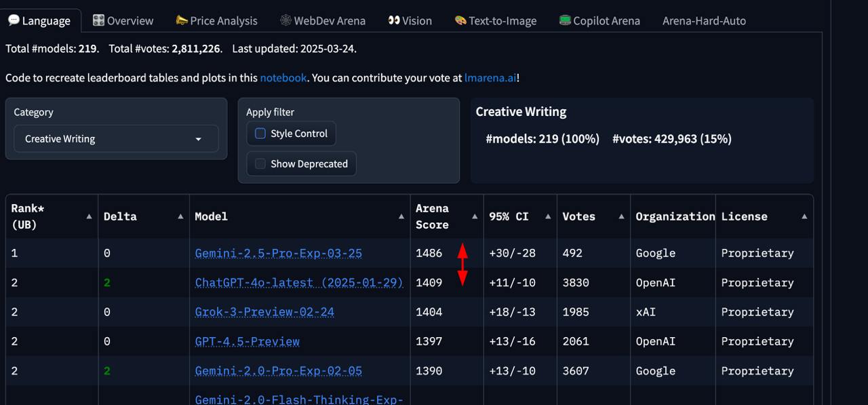Sort by the Delta column arrow

pyautogui.click(x=180, y=216)
